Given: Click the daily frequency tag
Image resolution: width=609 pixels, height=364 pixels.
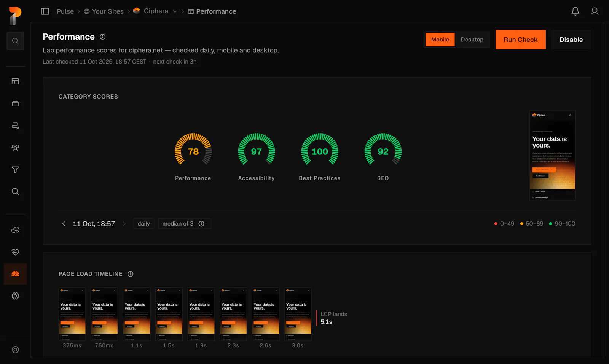Looking at the screenshot, I should pos(143,224).
